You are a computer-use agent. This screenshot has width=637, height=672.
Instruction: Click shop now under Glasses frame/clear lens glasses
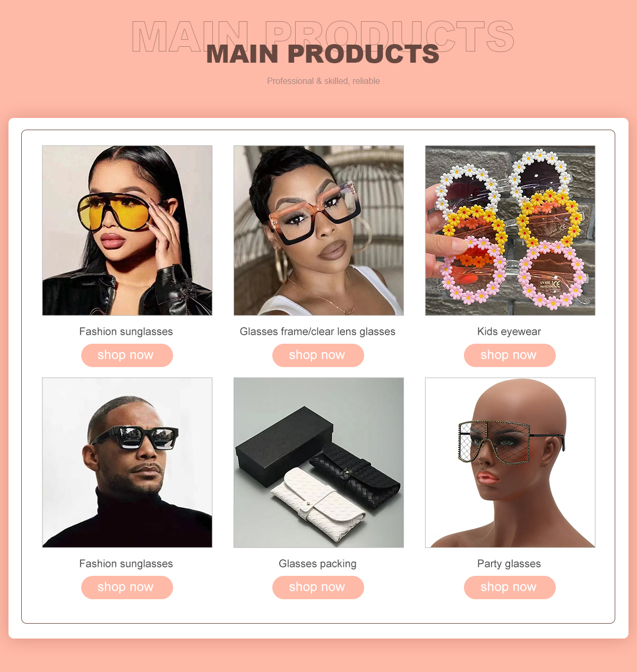pos(318,355)
